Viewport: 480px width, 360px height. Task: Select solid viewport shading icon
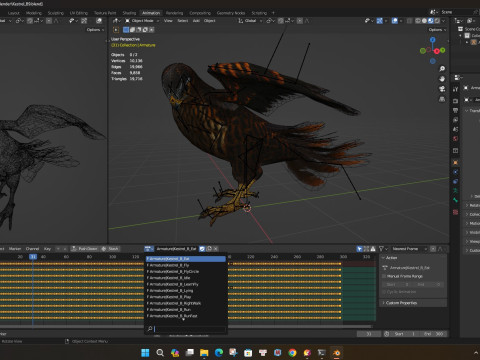[424, 21]
